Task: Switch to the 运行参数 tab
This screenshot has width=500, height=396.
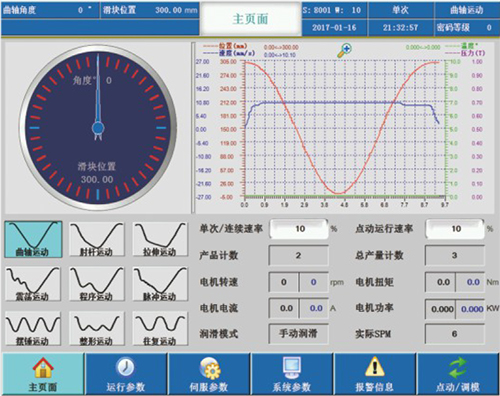Action: (126, 374)
